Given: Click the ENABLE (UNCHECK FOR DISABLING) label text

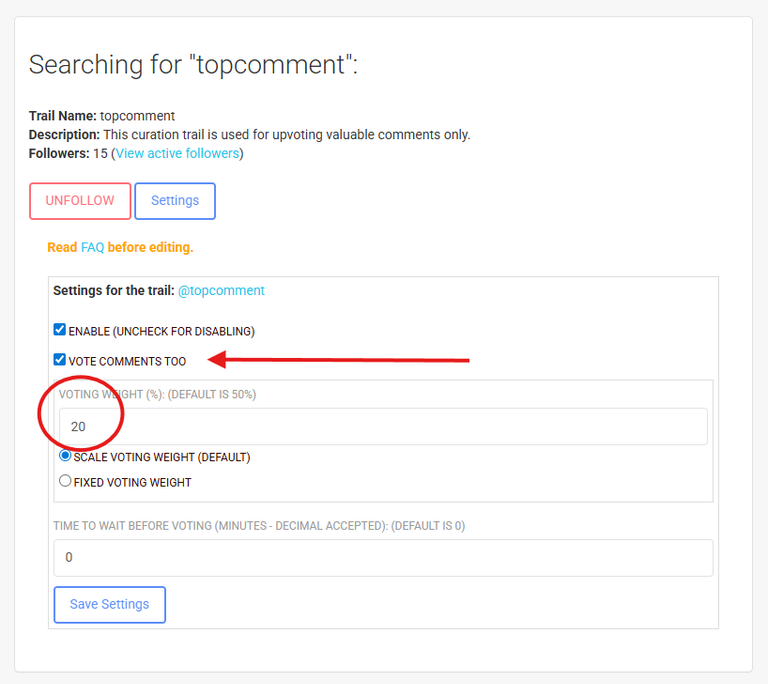Looking at the screenshot, I should click(x=162, y=332).
